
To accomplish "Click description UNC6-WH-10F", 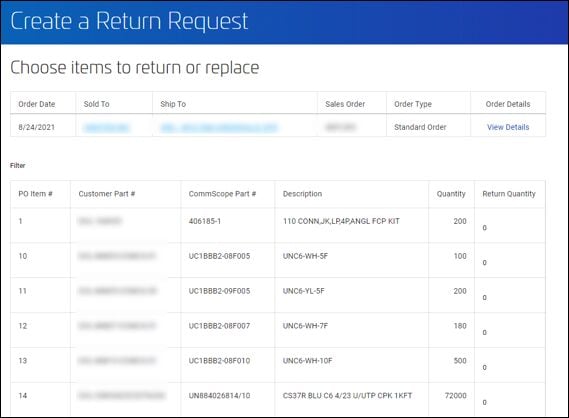I will pos(307,361).
